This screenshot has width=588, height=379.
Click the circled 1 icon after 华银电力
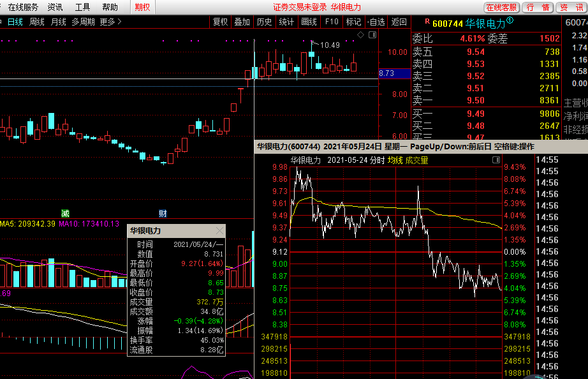[x=510, y=20]
